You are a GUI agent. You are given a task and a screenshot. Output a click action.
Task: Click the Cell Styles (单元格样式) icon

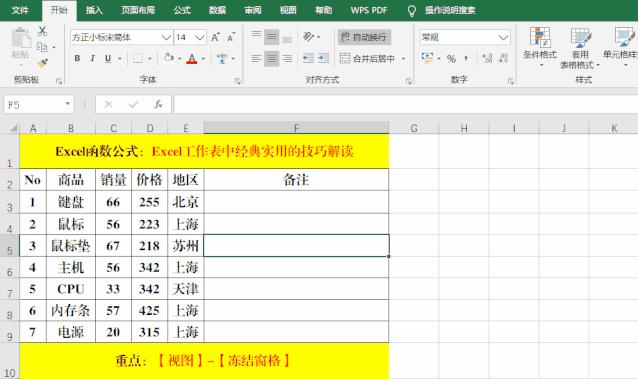click(x=625, y=37)
